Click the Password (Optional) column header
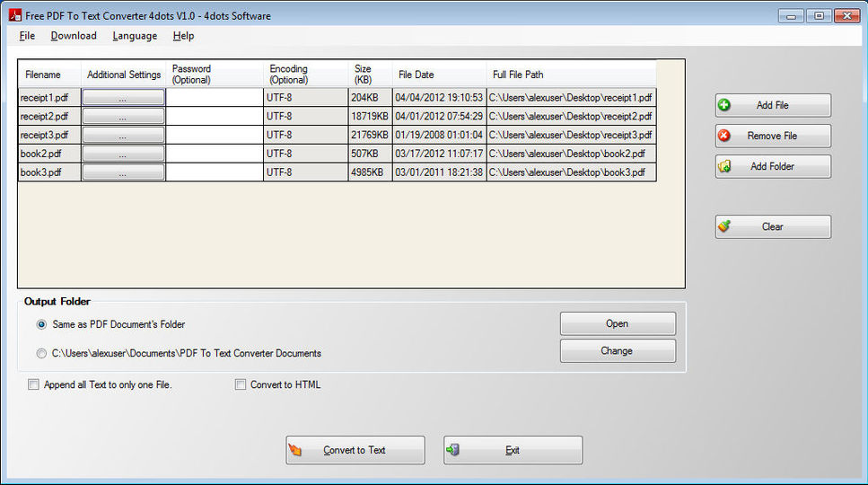The image size is (868, 485). (x=215, y=75)
